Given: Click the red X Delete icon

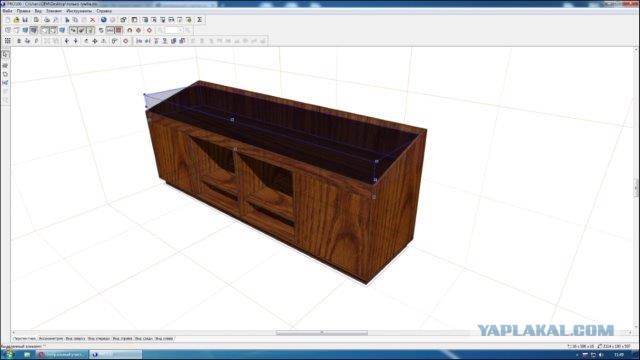Looking at the screenshot, I should pos(93,20).
